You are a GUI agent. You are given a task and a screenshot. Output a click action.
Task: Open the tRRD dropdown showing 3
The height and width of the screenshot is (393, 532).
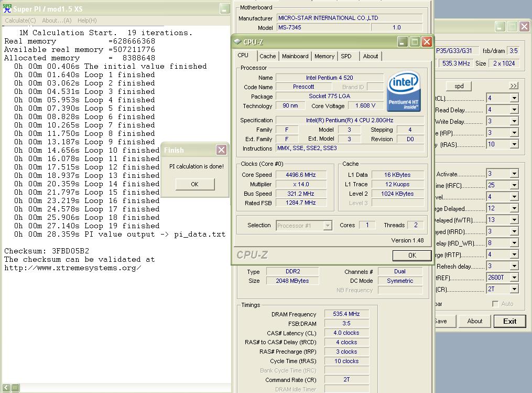coord(514,231)
